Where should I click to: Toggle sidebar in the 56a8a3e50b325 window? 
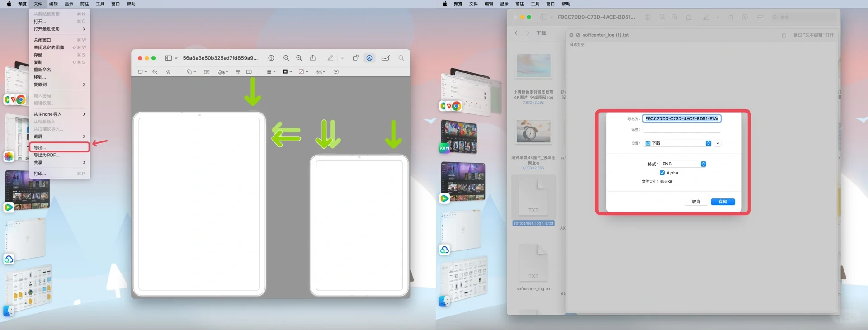pyautogui.click(x=168, y=58)
